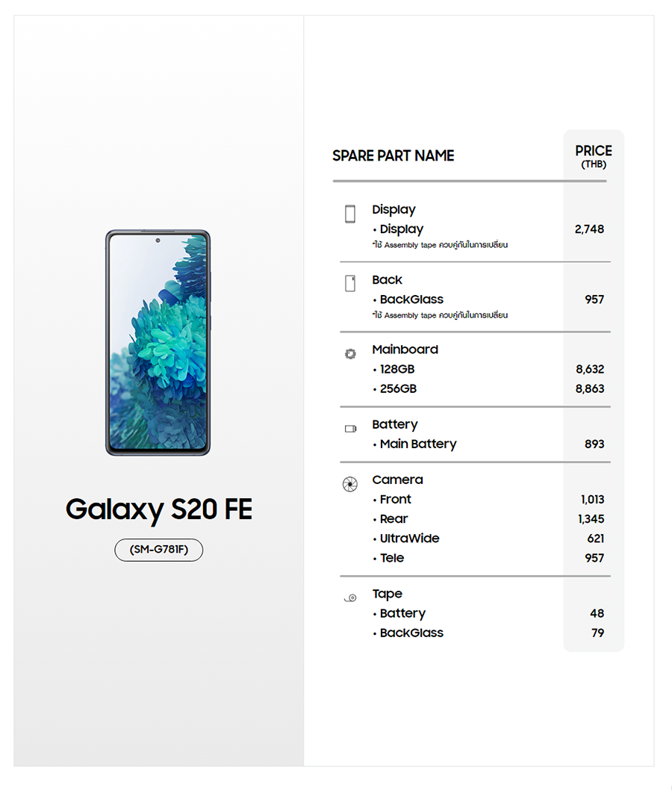Click the SPARE PART NAME header

point(393,156)
